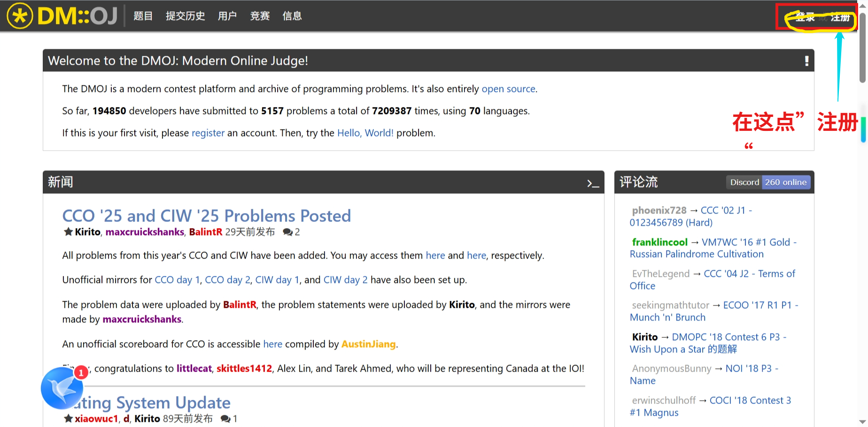This screenshot has width=868, height=427.
Task: Open maxcruickshanks profile in post byline
Action: pos(145,232)
